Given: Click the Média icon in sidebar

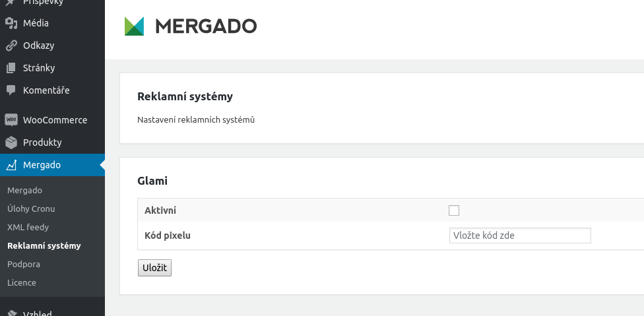Looking at the screenshot, I should [x=11, y=24].
